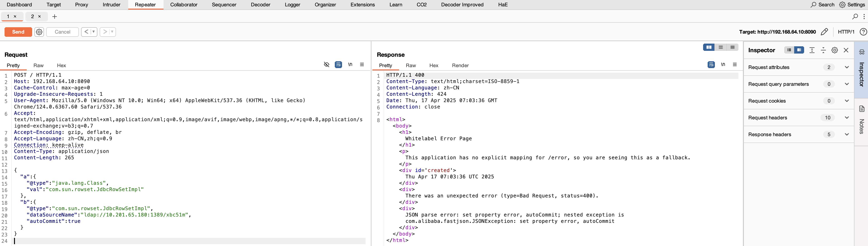Expand the Response headers section
Viewport: 868px width, 246px height.
[846, 134]
